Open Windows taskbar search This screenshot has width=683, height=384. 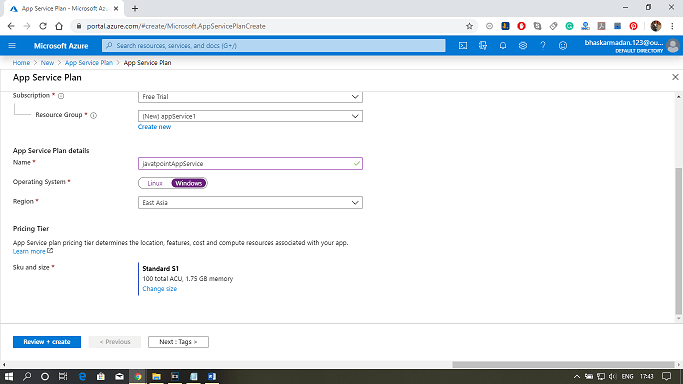click(27, 377)
